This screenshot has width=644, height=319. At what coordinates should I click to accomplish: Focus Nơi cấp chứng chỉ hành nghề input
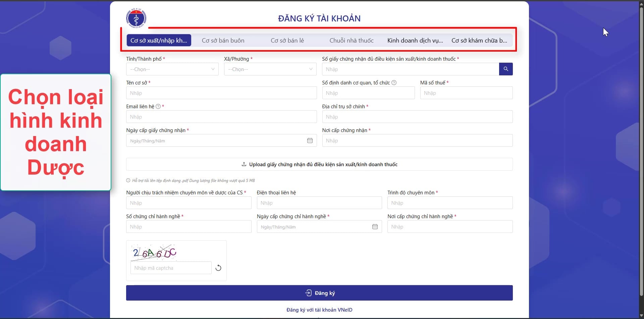click(x=450, y=227)
